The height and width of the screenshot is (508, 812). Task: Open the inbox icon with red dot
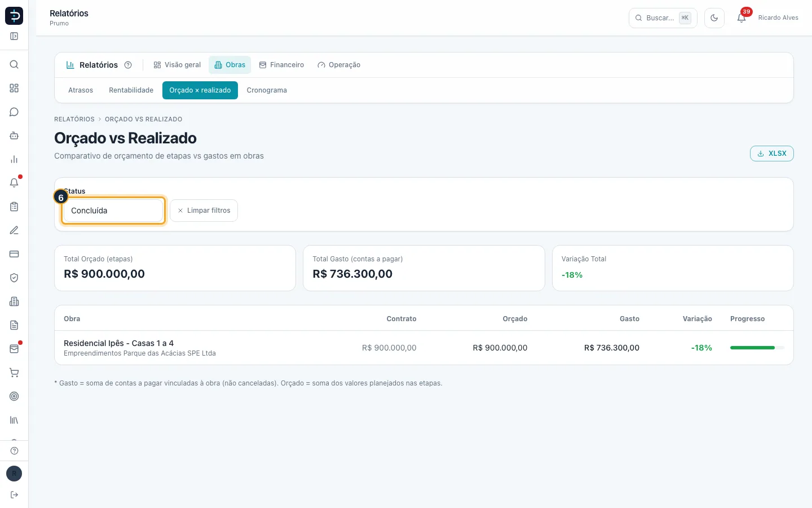pos(14,349)
